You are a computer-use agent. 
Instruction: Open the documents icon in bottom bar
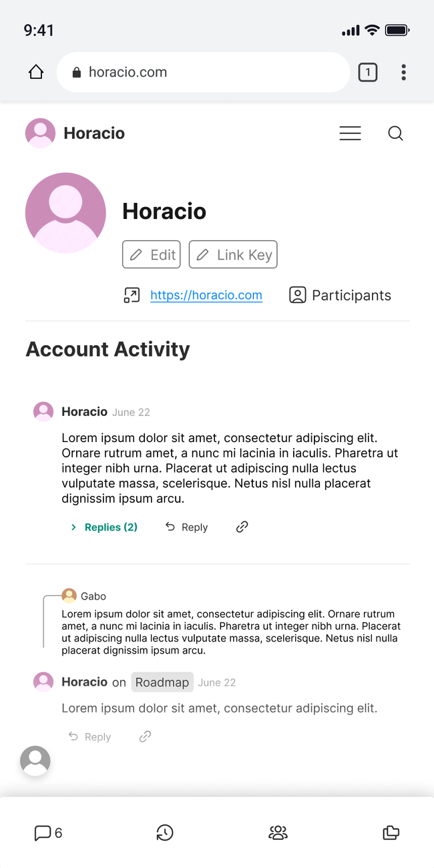click(391, 833)
